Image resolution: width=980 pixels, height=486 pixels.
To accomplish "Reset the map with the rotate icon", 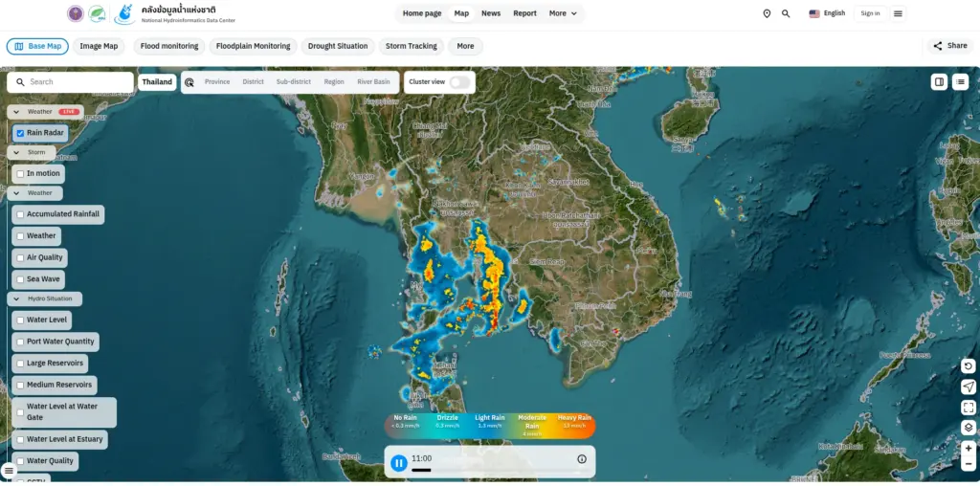I will click(x=969, y=366).
